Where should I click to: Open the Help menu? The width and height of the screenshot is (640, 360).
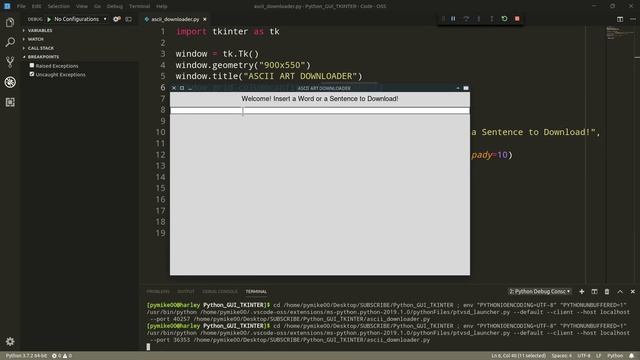point(162,6)
